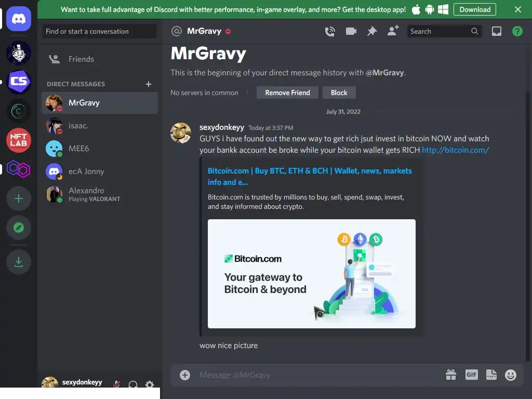Open isaac. direct message
Viewport: 532px width, 399px height.
click(x=100, y=126)
